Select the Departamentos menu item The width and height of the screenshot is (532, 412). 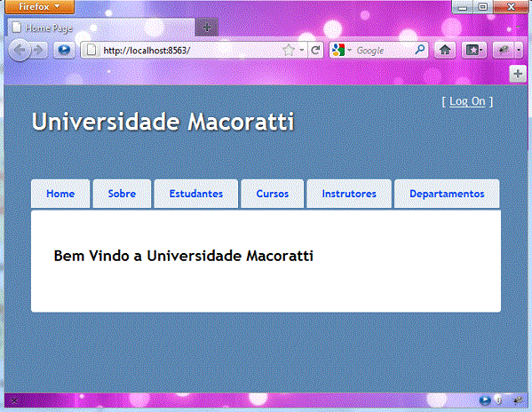447,194
